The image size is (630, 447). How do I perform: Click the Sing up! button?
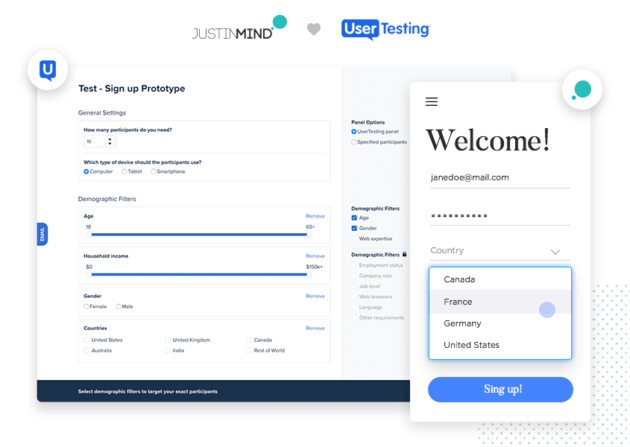pos(500,389)
